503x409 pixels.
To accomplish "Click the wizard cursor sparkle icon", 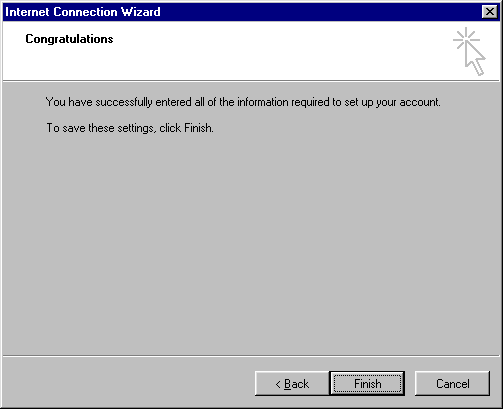I will 469,51.
